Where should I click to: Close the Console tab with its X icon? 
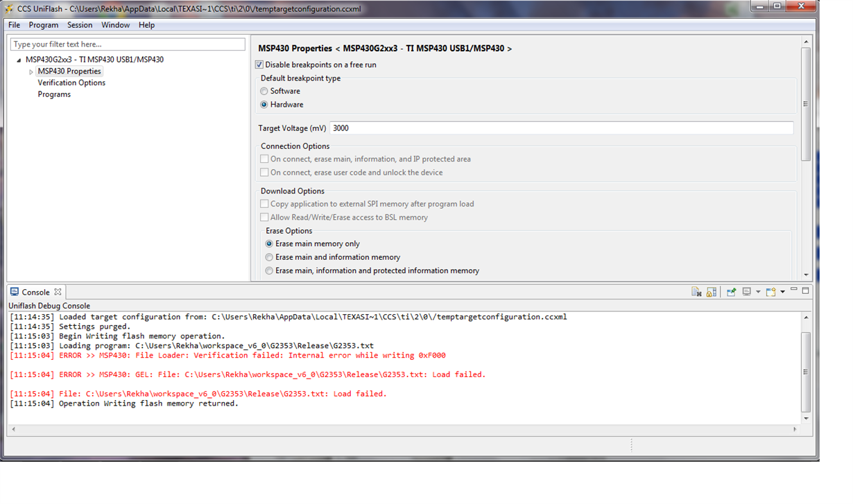[x=58, y=292]
